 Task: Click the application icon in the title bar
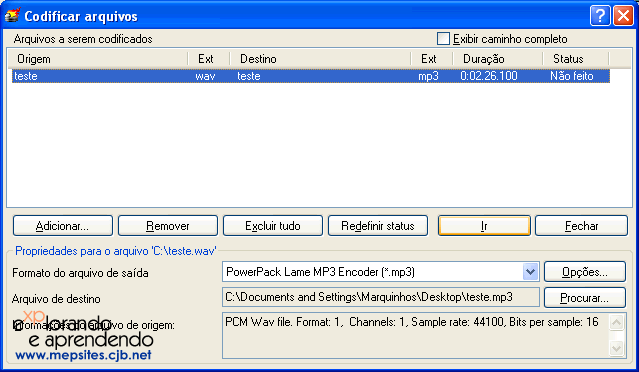[x=12, y=15]
